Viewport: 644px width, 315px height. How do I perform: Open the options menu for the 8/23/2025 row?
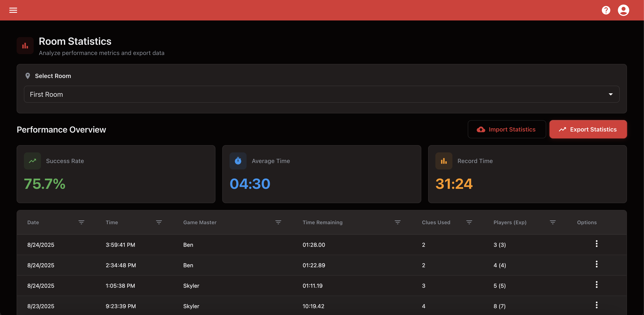click(x=596, y=305)
